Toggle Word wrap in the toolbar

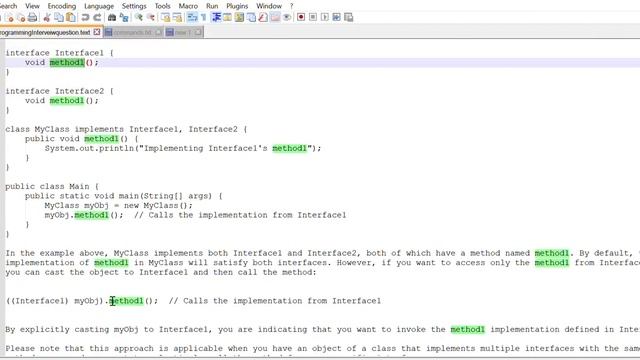pyautogui.click(x=192, y=17)
